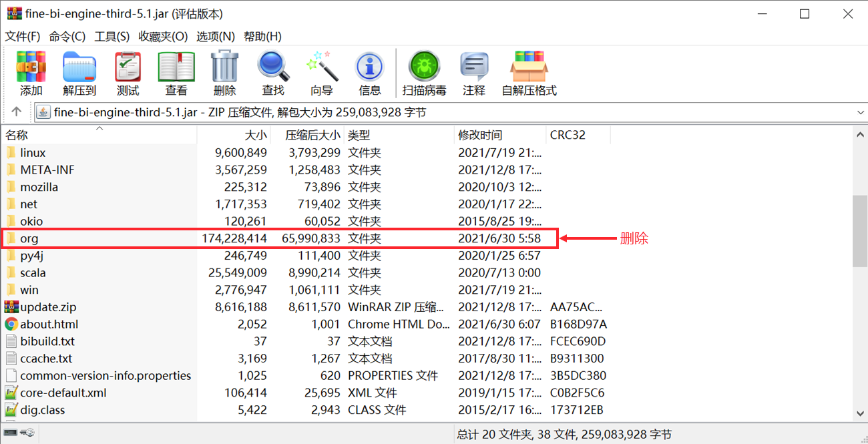Screen dimensions: 868x444
Task: Select the ccache.txt file icon
Action: click(11, 359)
